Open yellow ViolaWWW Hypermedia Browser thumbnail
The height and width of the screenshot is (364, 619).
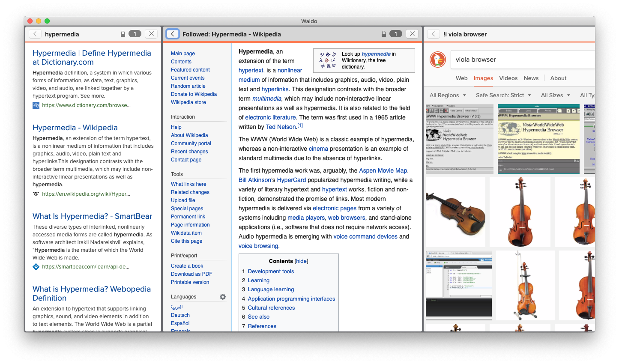pyautogui.click(x=538, y=139)
